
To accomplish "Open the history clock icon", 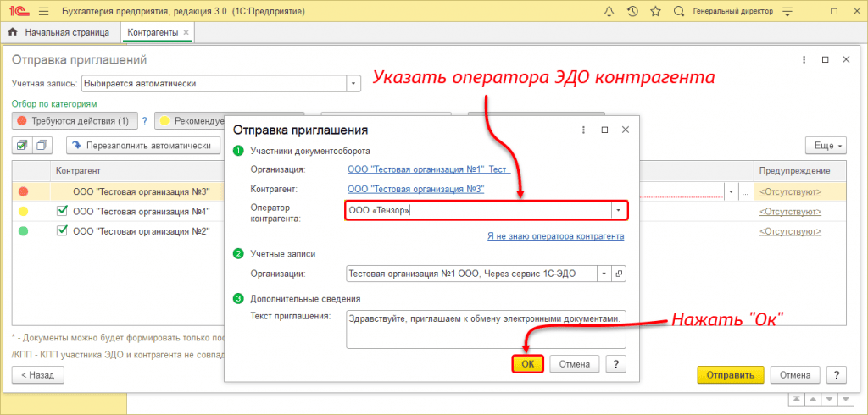I will click(632, 12).
